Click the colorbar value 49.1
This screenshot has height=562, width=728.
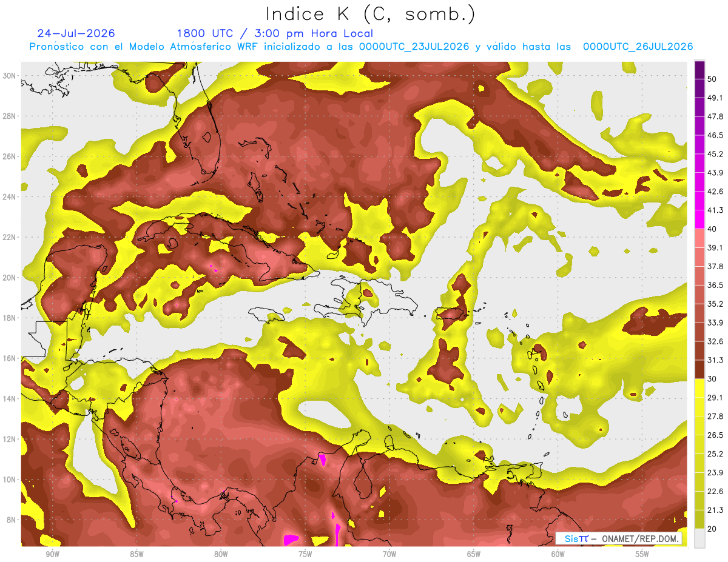point(716,98)
